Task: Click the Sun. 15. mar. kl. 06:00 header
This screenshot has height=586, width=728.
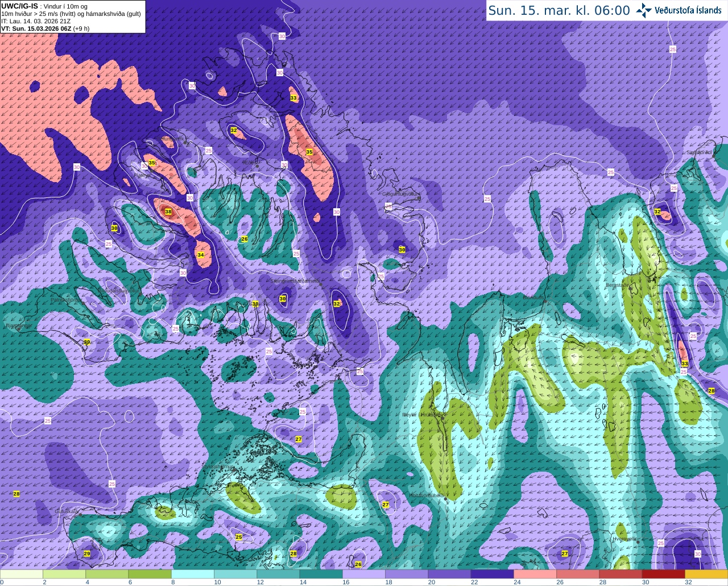Action: [x=559, y=10]
